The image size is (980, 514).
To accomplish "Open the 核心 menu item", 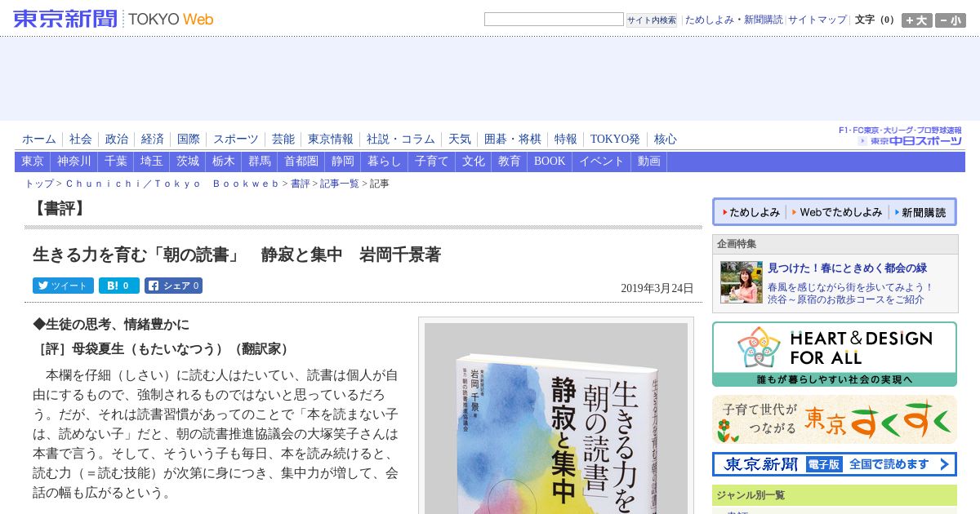I will (x=666, y=139).
